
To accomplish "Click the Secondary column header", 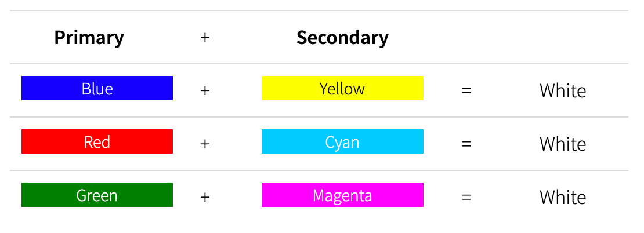I will 342,38.
